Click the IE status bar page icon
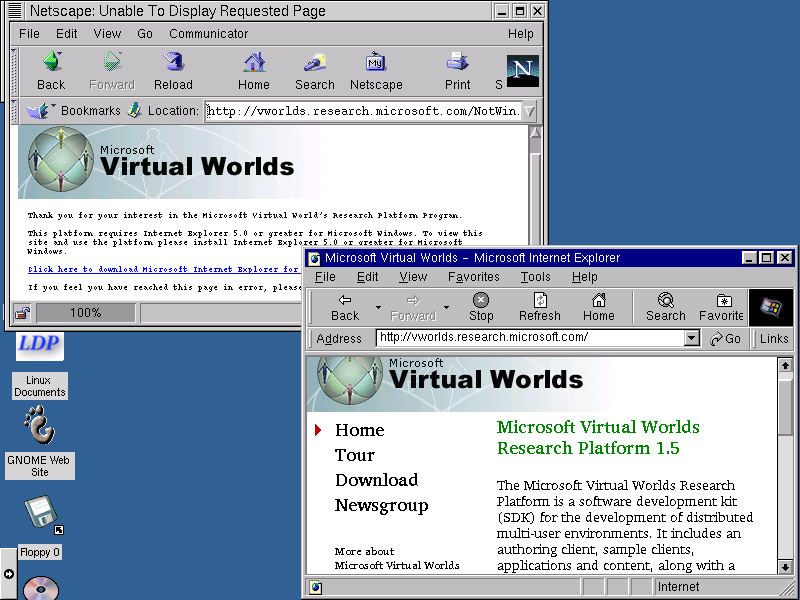Image resolution: width=800 pixels, height=600 pixels. click(x=316, y=587)
